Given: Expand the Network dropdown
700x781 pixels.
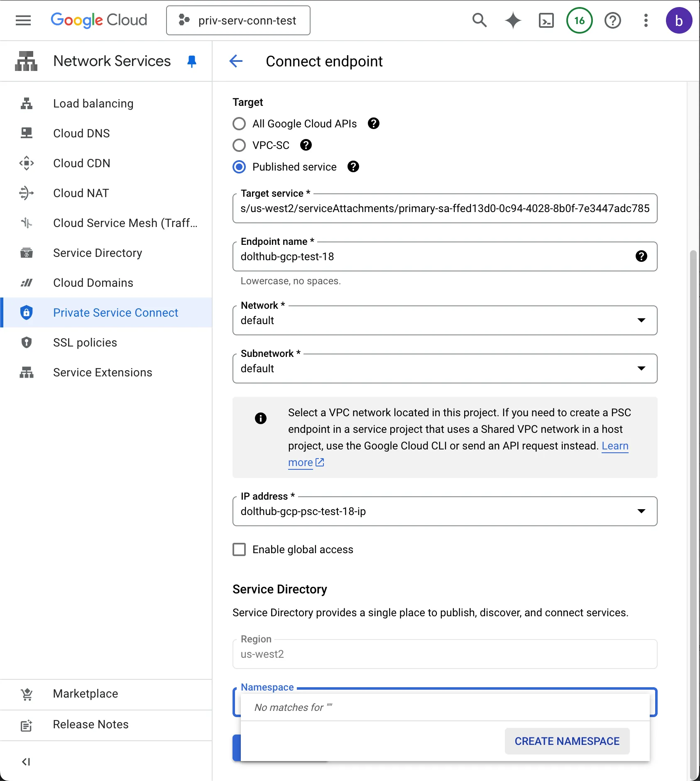Looking at the screenshot, I should coord(444,320).
